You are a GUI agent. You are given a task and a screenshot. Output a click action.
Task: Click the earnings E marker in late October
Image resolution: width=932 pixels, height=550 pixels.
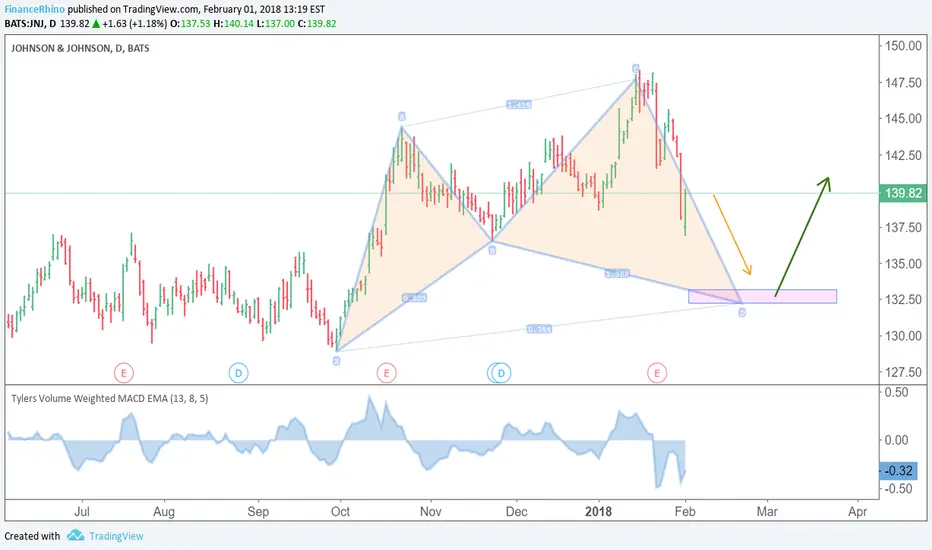(386, 373)
